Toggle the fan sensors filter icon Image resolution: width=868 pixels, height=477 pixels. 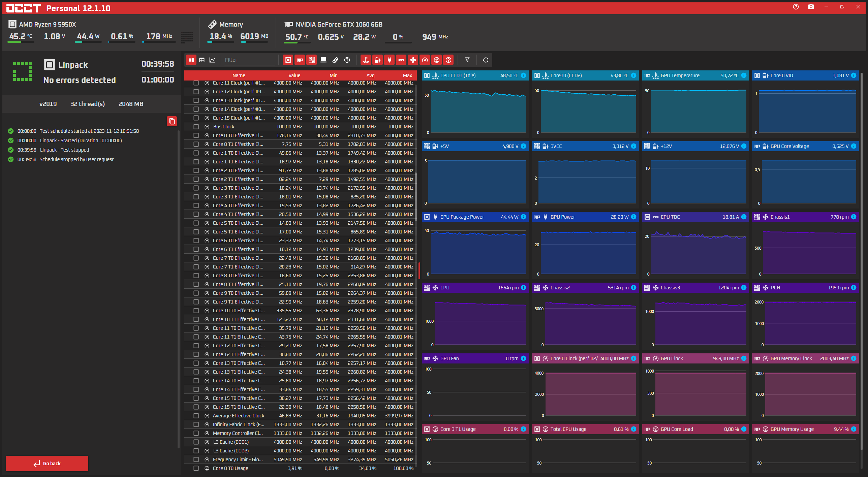(x=413, y=60)
